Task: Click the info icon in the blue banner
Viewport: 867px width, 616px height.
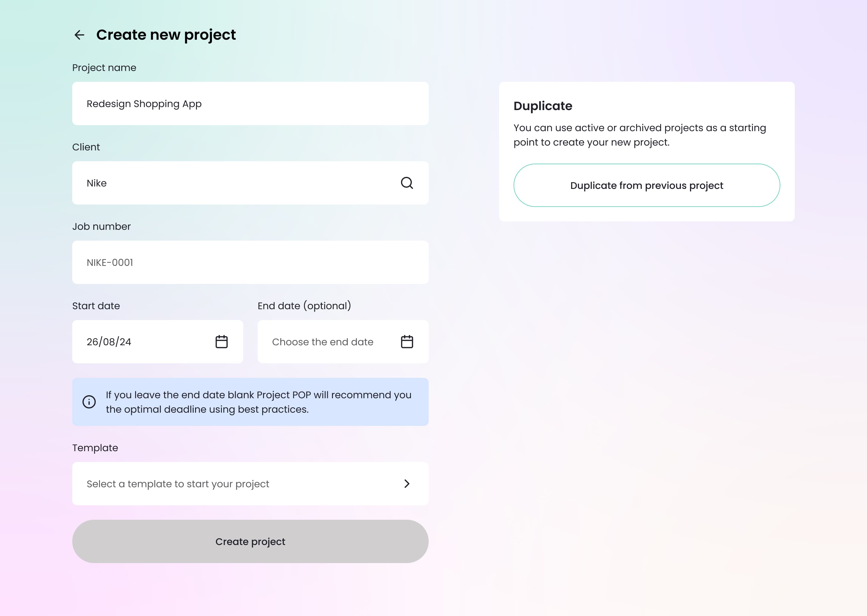Action: (x=89, y=402)
